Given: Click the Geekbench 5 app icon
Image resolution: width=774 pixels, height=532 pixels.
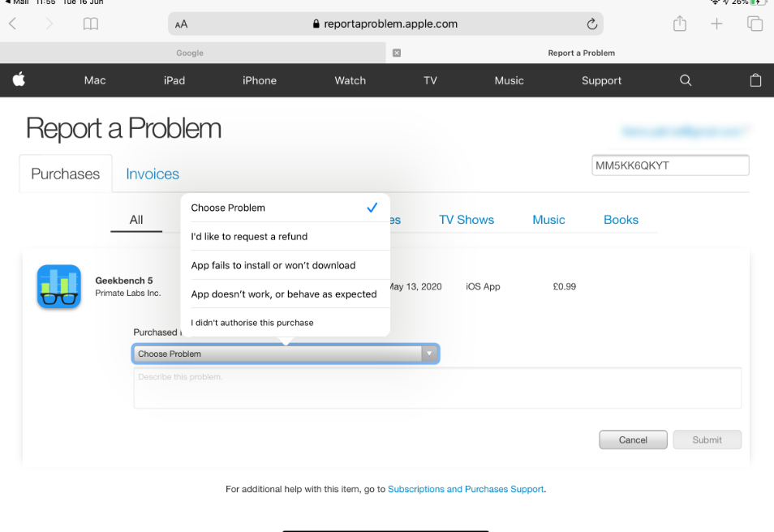Looking at the screenshot, I should [x=58, y=287].
